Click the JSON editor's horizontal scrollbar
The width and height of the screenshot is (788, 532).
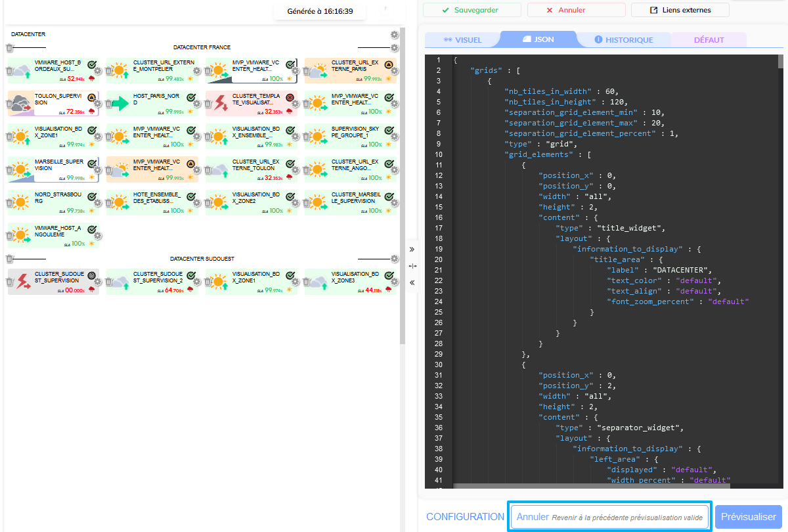591,486
